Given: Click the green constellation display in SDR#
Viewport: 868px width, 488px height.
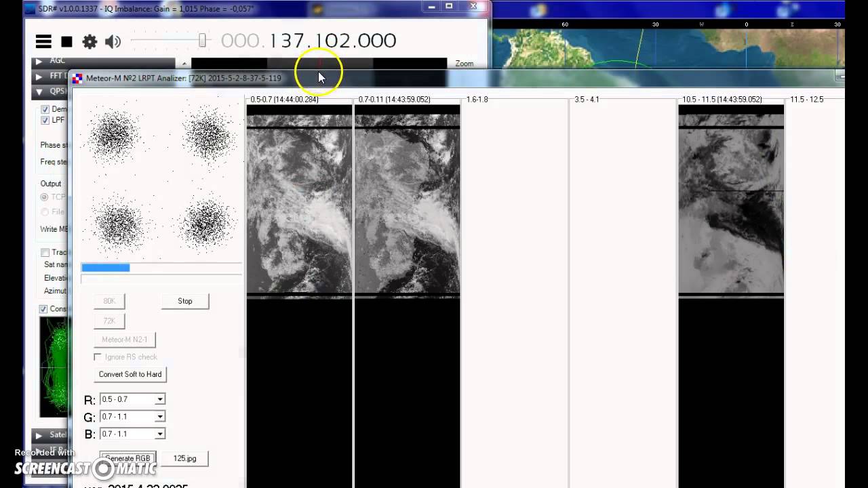Looking at the screenshot, I should point(54,366).
